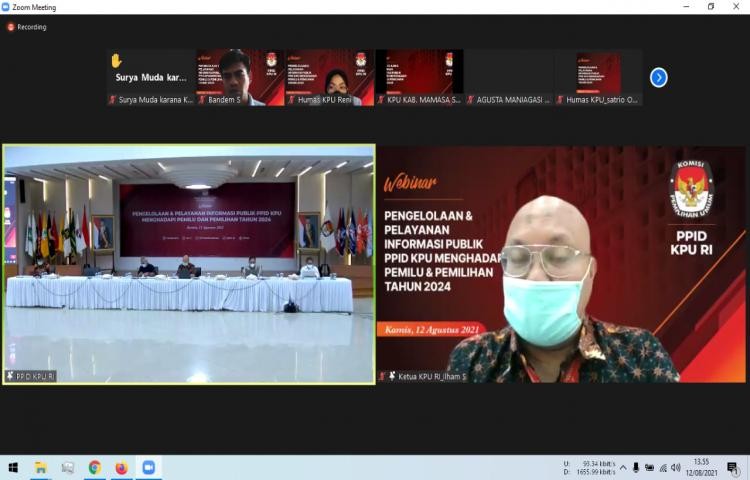Expand the hidden system tray icons chevron
The width and height of the screenshot is (750, 480).
(623, 467)
